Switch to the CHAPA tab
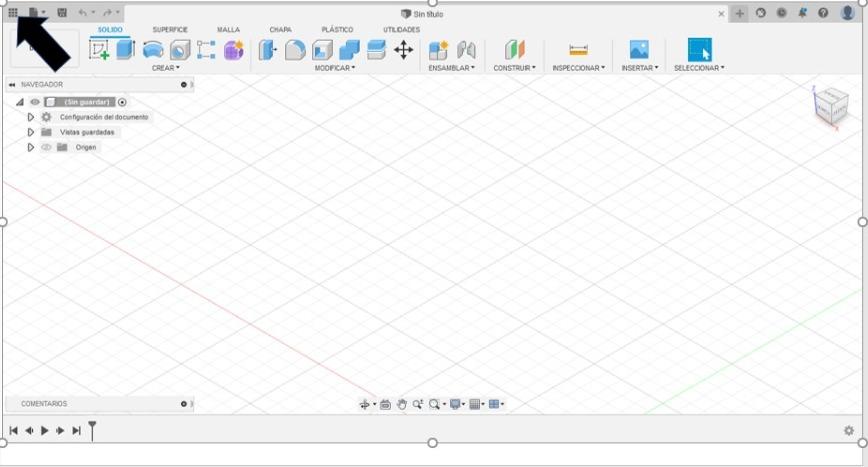This screenshot has width=868, height=467. (x=281, y=29)
